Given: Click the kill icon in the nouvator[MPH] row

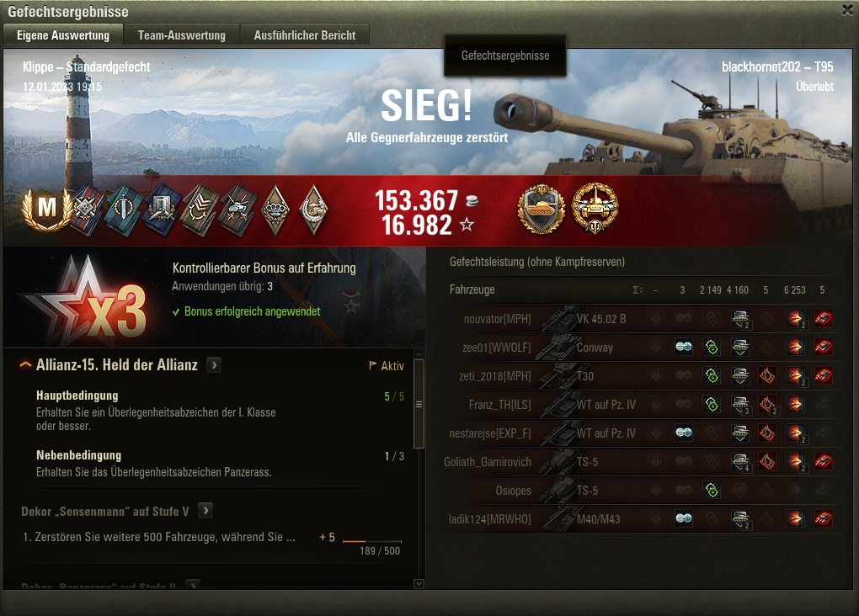Looking at the screenshot, I should pos(823,318).
